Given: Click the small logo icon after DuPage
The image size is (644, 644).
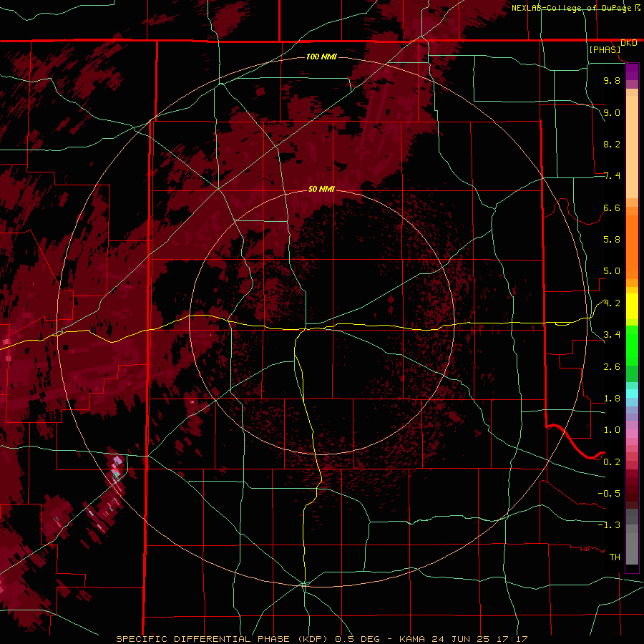Looking at the screenshot, I should 638,7.
